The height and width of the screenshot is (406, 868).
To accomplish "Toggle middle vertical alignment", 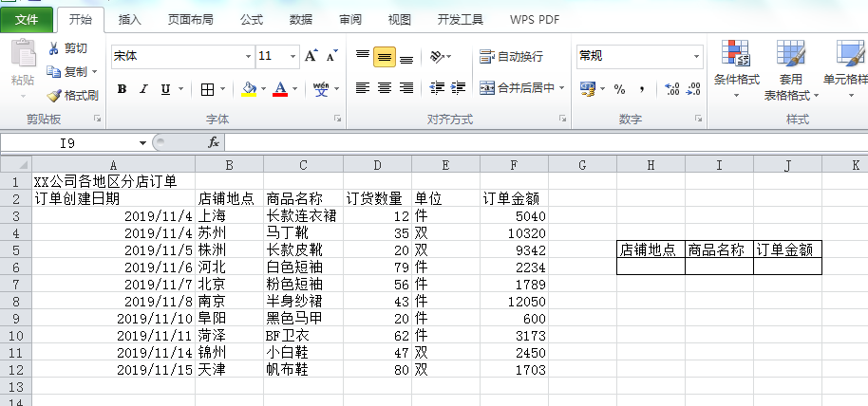I will tap(385, 56).
